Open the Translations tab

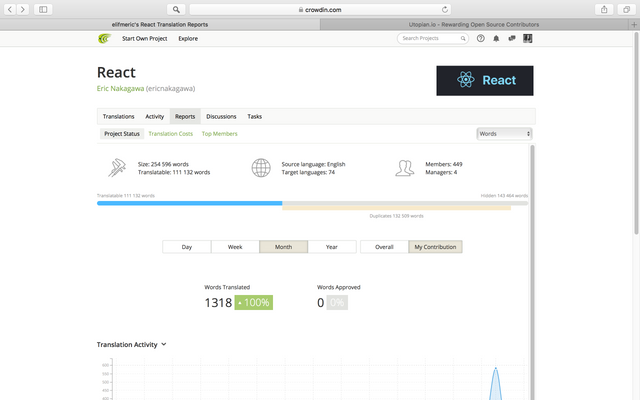118,116
